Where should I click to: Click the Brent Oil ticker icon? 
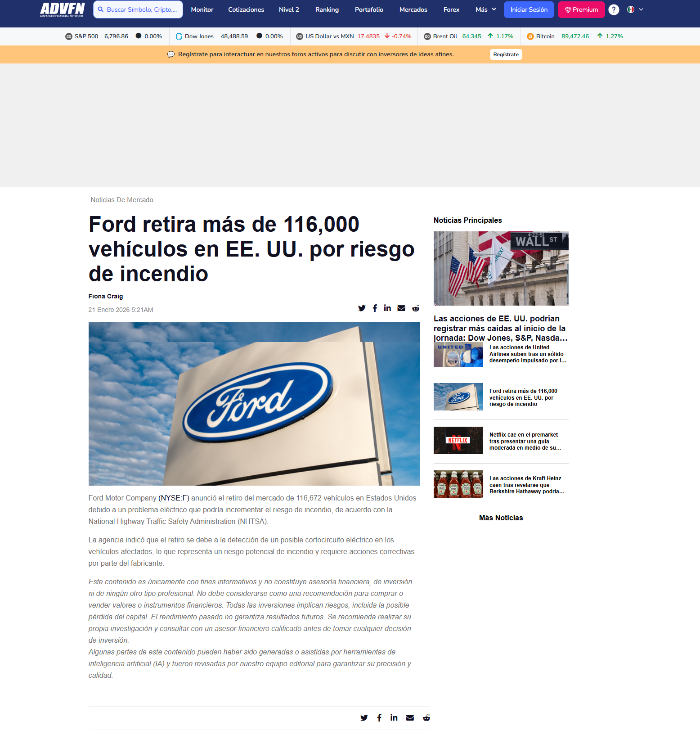(x=427, y=36)
